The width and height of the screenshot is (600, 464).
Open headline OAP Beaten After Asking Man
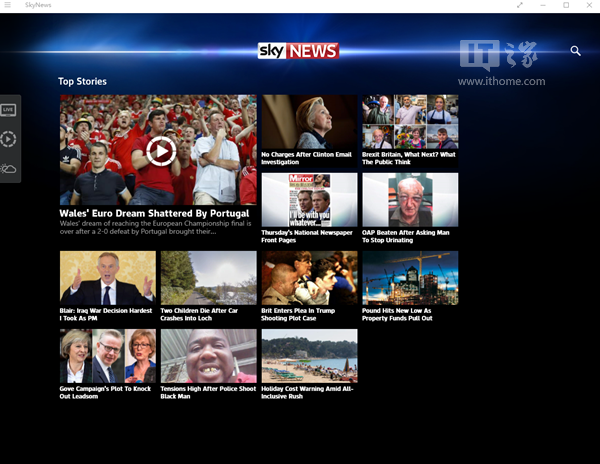point(406,236)
